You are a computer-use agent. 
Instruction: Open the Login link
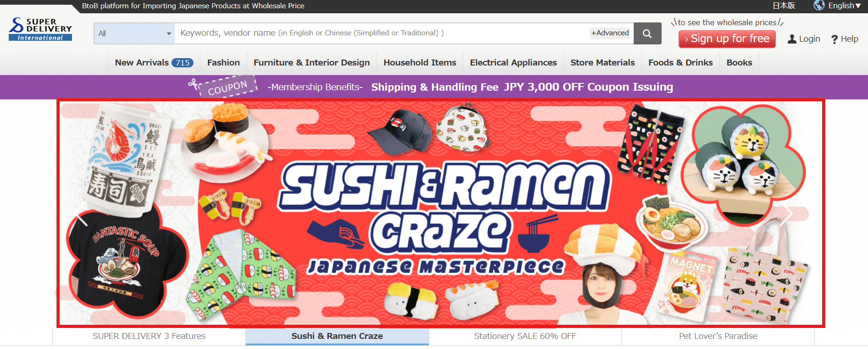(x=809, y=39)
